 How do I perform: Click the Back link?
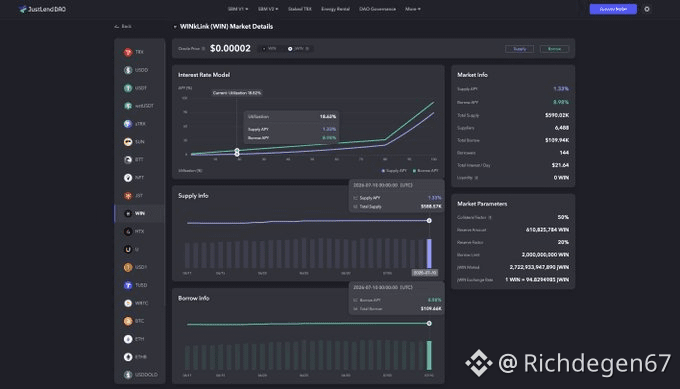pos(123,26)
